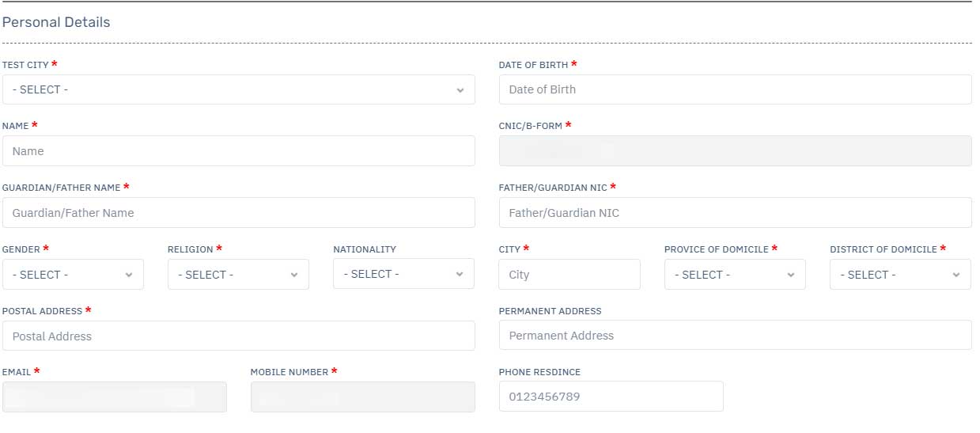Click the Religion dropdown chevron arrow
The width and height of the screenshot is (980, 433).
coord(294,275)
